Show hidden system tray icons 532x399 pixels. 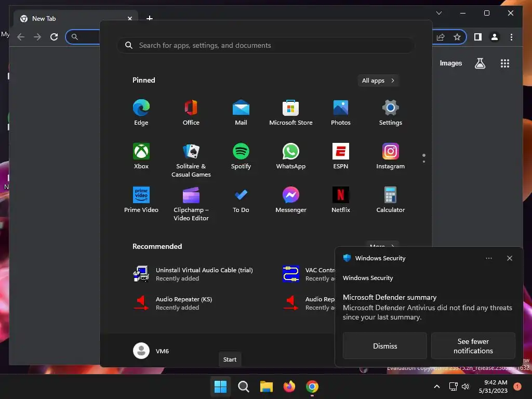click(x=436, y=387)
